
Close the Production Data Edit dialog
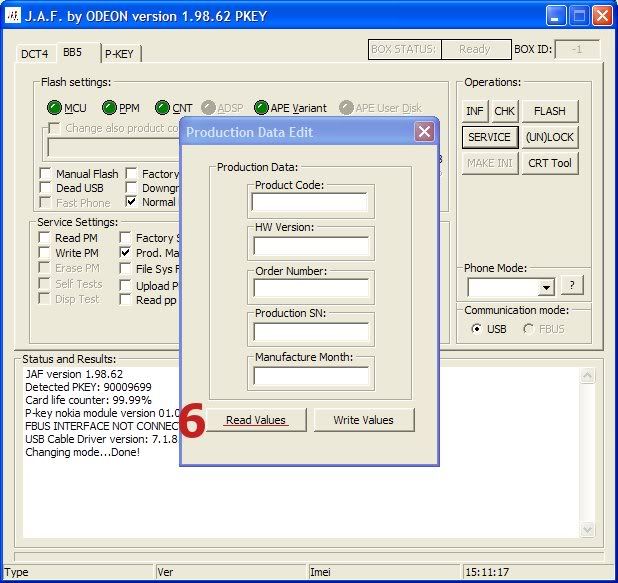(x=424, y=132)
